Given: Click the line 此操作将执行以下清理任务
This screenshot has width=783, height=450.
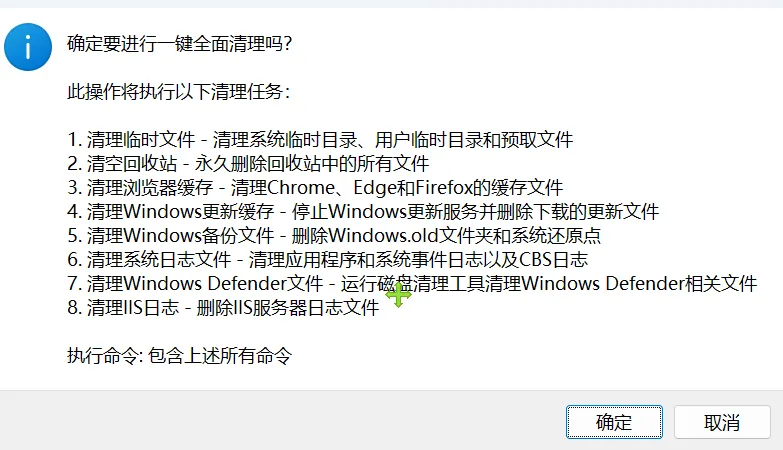Looking at the screenshot, I should click(x=178, y=92).
